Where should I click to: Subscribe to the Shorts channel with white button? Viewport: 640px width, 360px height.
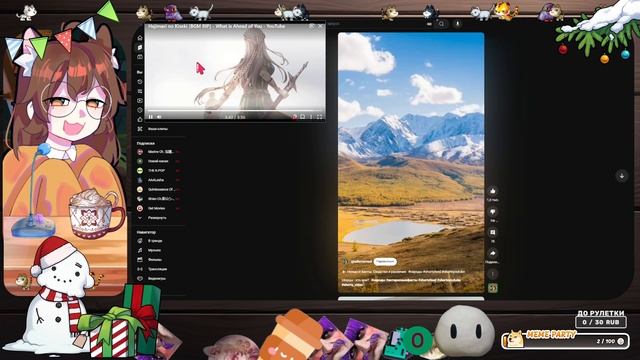[x=385, y=261]
